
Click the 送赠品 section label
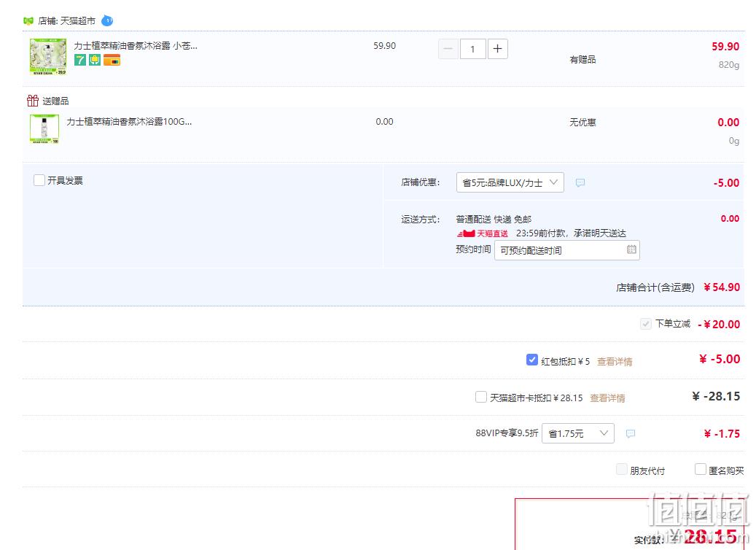(55, 101)
